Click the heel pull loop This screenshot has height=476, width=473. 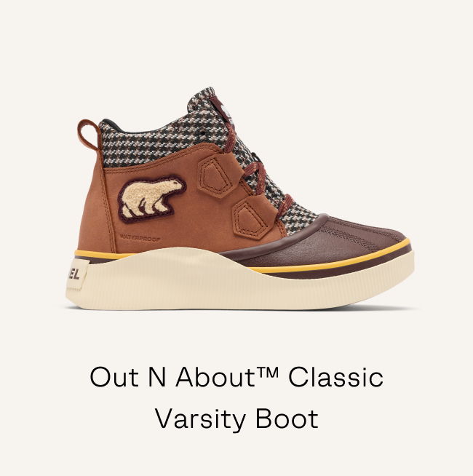tap(89, 135)
